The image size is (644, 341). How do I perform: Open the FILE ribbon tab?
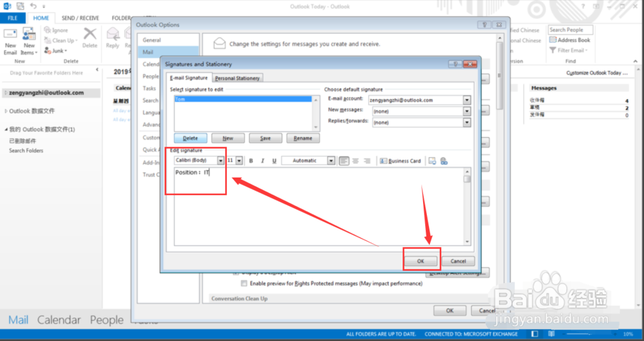coord(13,18)
